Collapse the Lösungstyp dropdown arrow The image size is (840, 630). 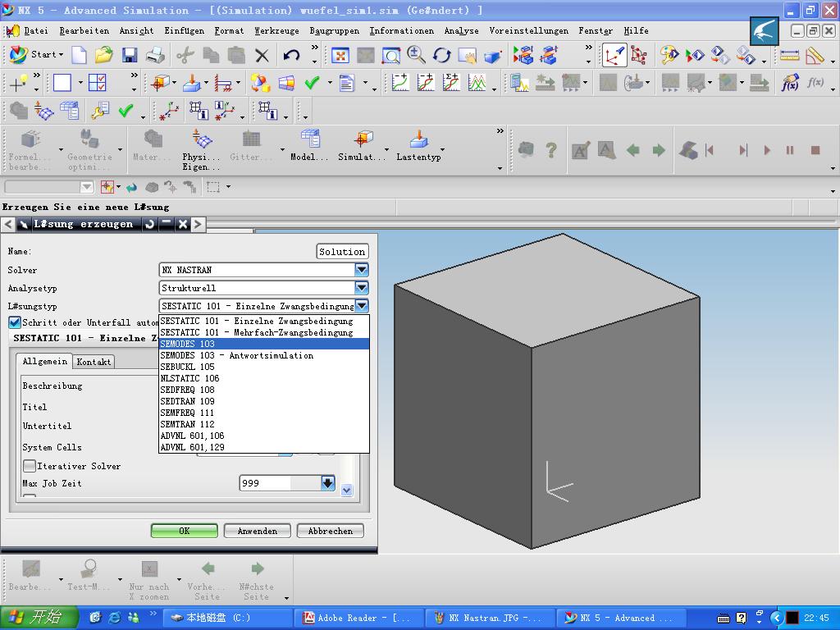click(x=362, y=306)
